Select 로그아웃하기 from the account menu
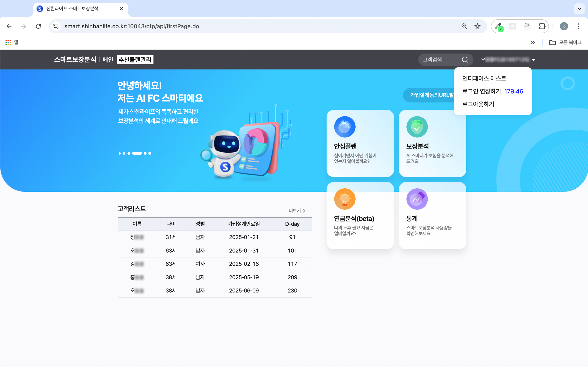This screenshot has width=588, height=367. coord(478,104)
